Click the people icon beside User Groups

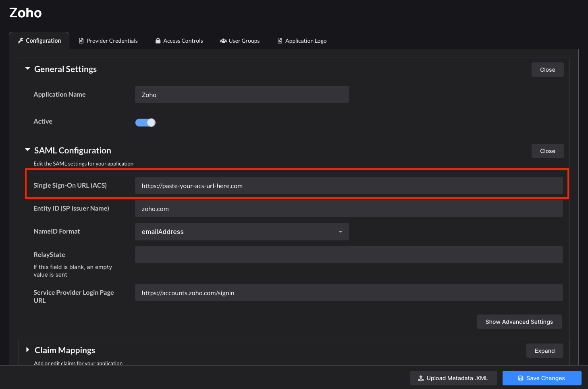(x=223, y=41)
